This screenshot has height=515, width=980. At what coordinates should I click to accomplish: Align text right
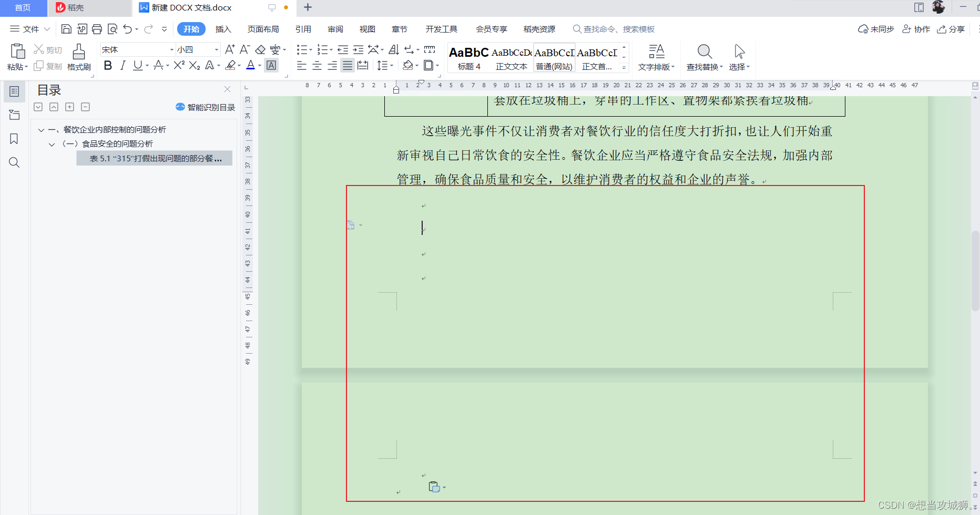[x=332, y=65]
